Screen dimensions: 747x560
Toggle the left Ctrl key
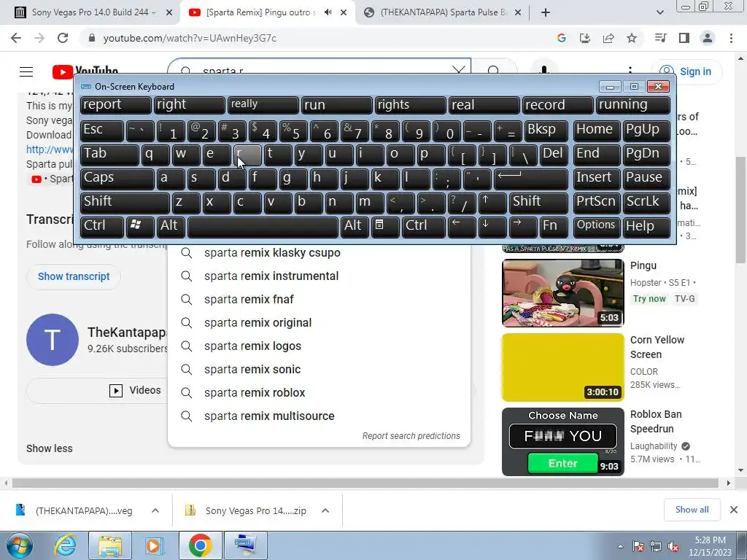pyautogui.click(x=102, y=226)
